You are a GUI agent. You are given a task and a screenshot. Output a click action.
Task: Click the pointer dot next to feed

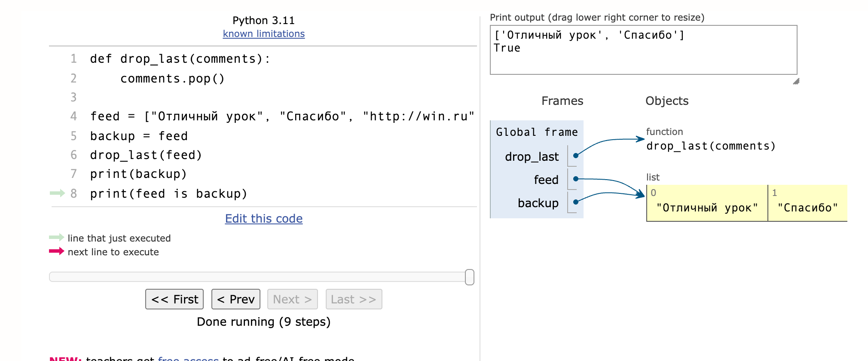pos(576,179)
